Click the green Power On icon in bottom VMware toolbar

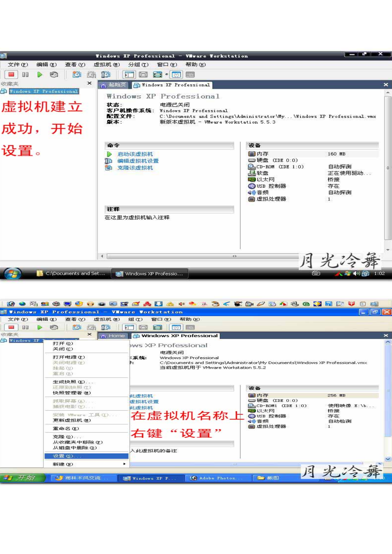[x=40, y=327]
